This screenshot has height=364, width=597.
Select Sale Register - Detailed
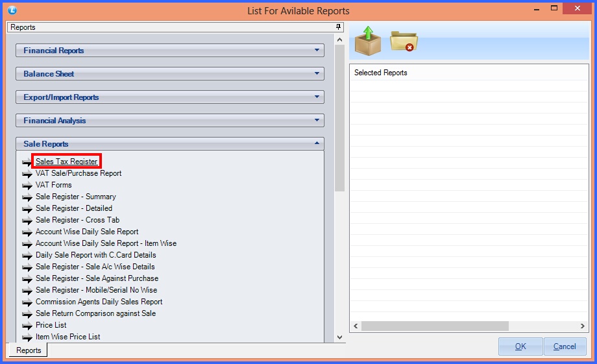click(x=74, y=208)
